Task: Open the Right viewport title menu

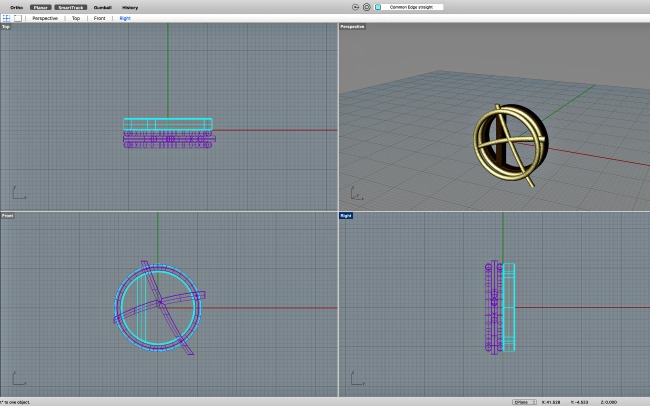Action: tap(346, 215)
